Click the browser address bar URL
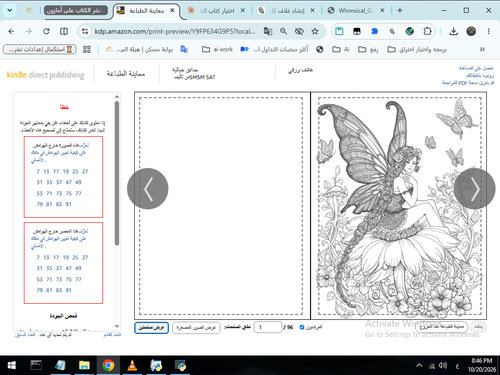 175,31
